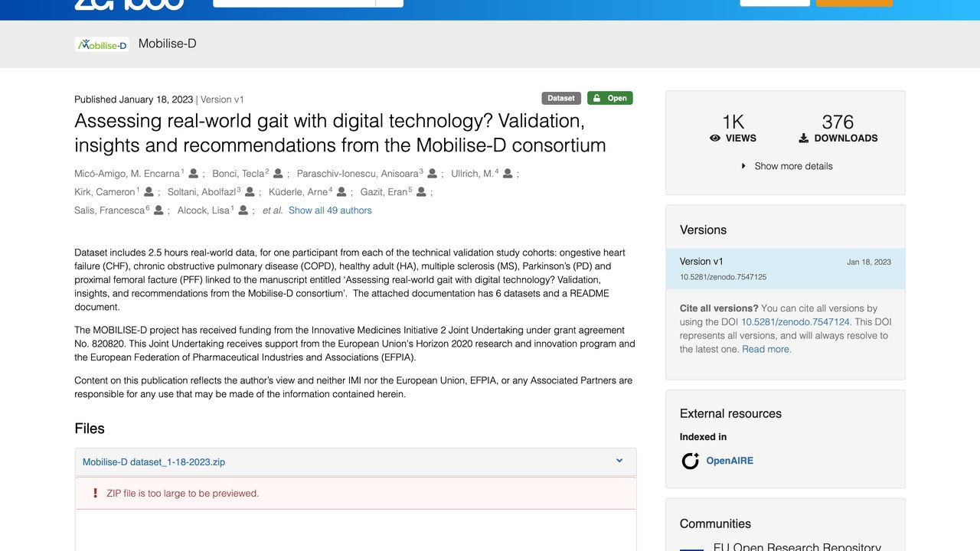Screen dimensions: 980x551
Task: Click the Read more link
Action: pyautogui.click(x=767, y=350)
